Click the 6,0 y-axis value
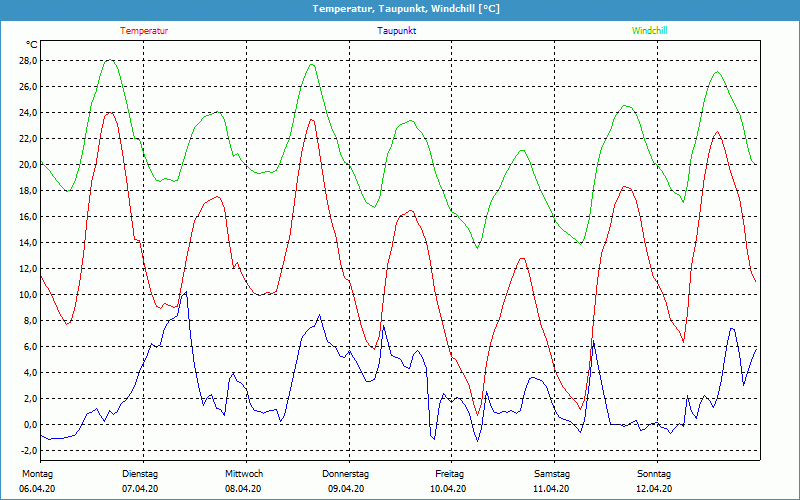The height and width of the screenshot is (500, 800). click(29, 347)
